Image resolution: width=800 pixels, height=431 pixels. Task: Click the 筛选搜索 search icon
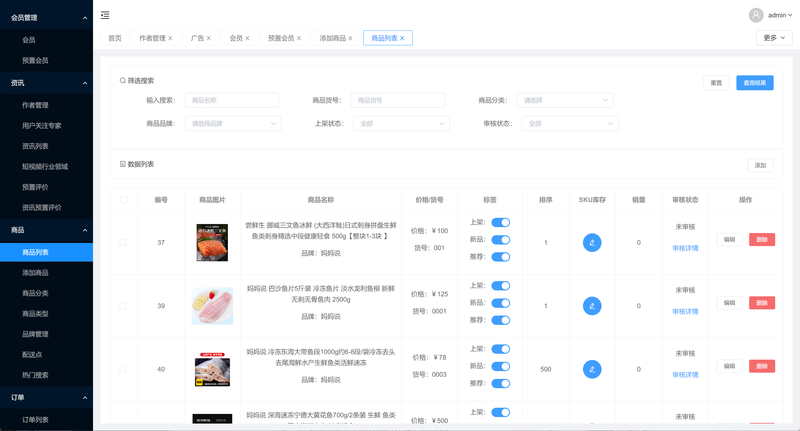[x=122, y=81]
